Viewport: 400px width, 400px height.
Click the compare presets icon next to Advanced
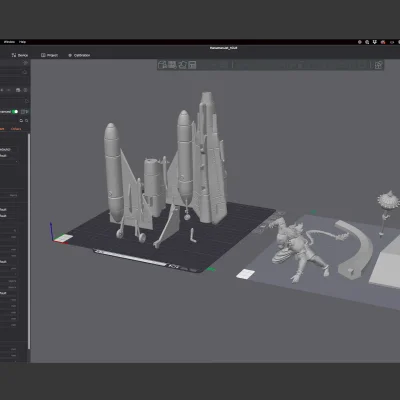24,112
